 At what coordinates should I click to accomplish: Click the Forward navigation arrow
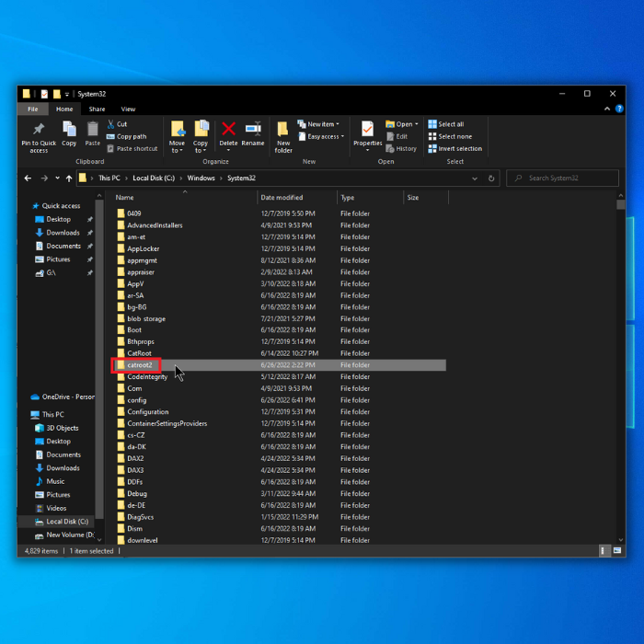pyautogui.click(x=44, y=178)
